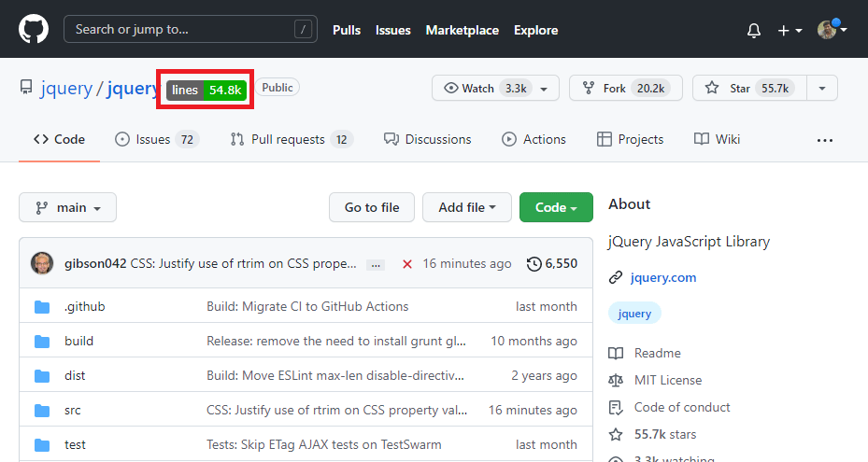Click the Star count 55.7k
The image size is (868, 462).
point(775,88)
